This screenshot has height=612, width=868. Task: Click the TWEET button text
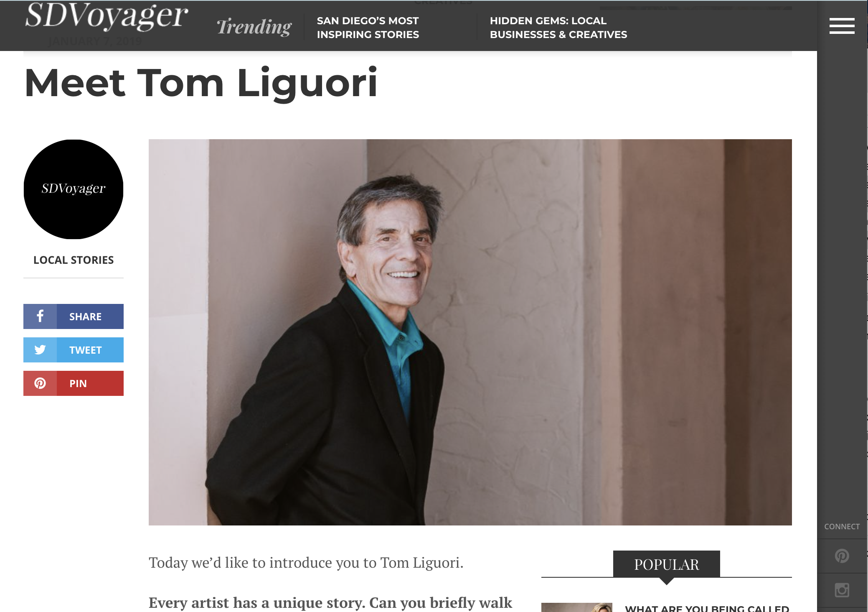[x=85, y=350]
